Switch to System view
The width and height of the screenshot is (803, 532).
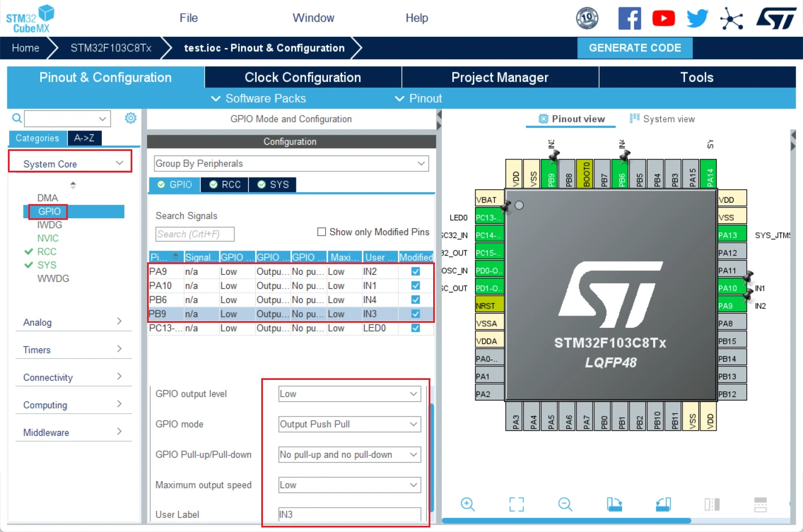(662, 119)
